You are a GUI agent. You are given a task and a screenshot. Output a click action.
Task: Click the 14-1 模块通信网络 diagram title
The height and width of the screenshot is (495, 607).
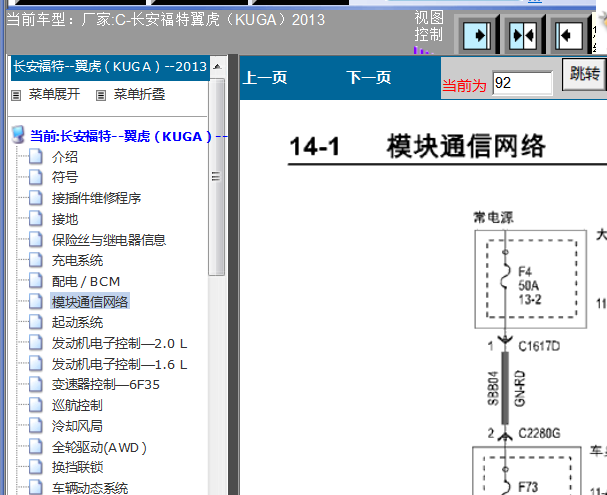(417, 146)
